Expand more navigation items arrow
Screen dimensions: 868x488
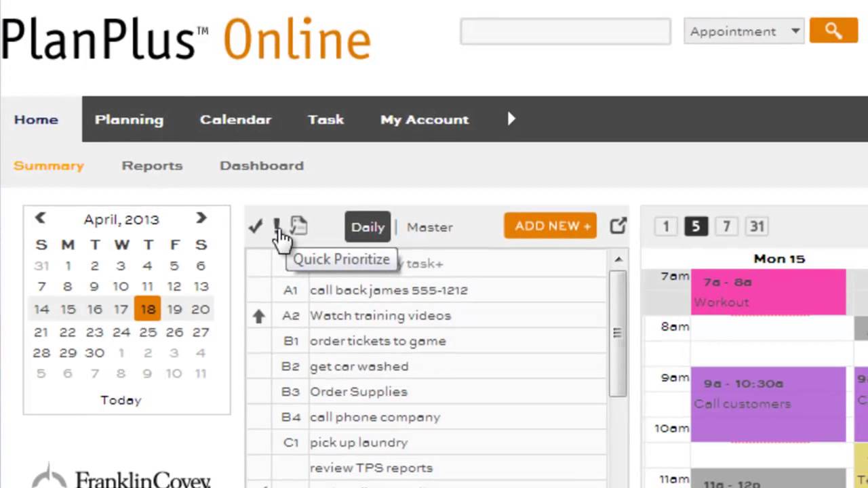pyautogui.click(x=511, y=119)
